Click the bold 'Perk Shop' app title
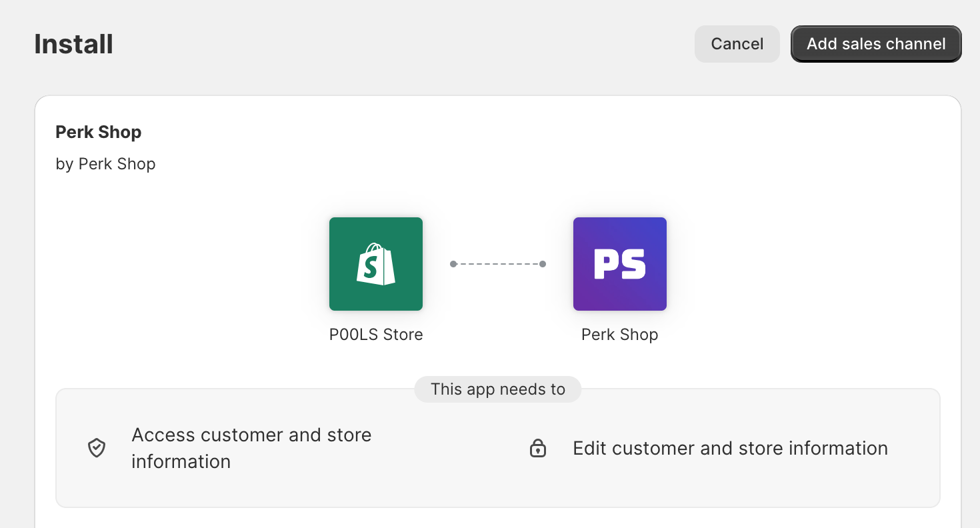This screenshot has width=980, height=528. point(99,132)
